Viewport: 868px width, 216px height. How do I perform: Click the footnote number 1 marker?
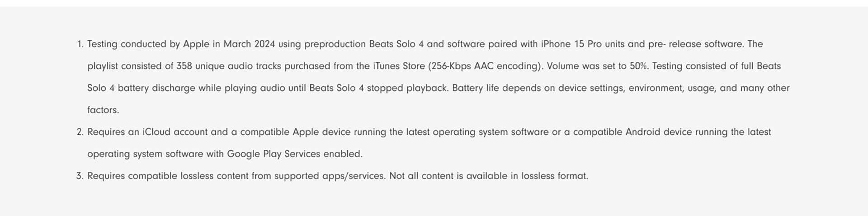[x=80, y=44]
